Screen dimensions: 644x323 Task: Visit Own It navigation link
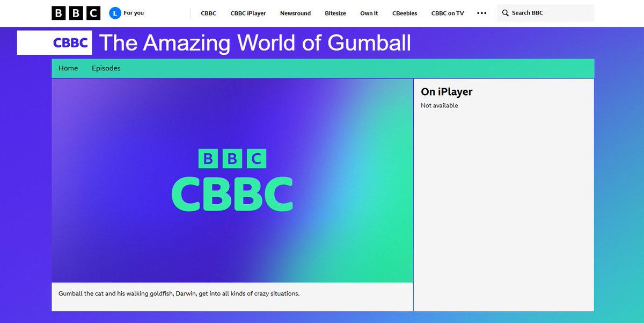[369, 13]
